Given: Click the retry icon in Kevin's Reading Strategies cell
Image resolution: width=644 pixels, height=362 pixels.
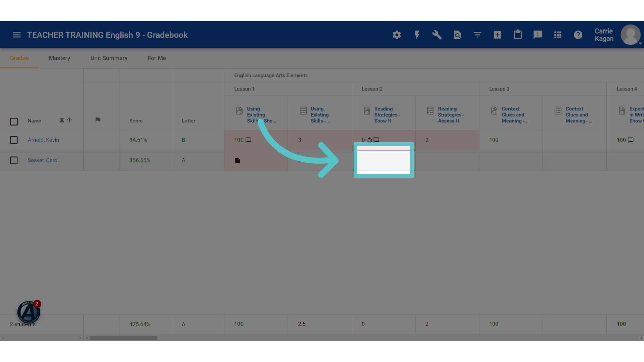Looking at the screenshot, I should [x=369, y=140].
